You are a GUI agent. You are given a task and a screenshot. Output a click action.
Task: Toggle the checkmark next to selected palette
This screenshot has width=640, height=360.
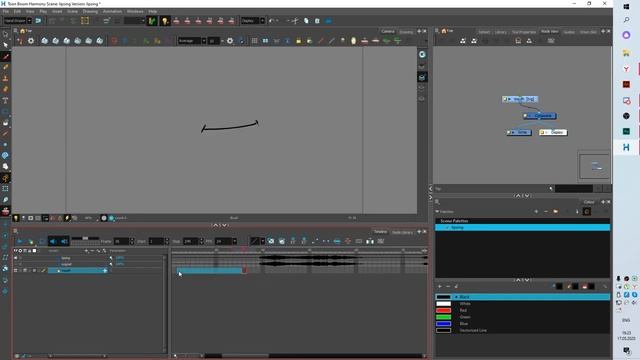[x=448, y=227]
